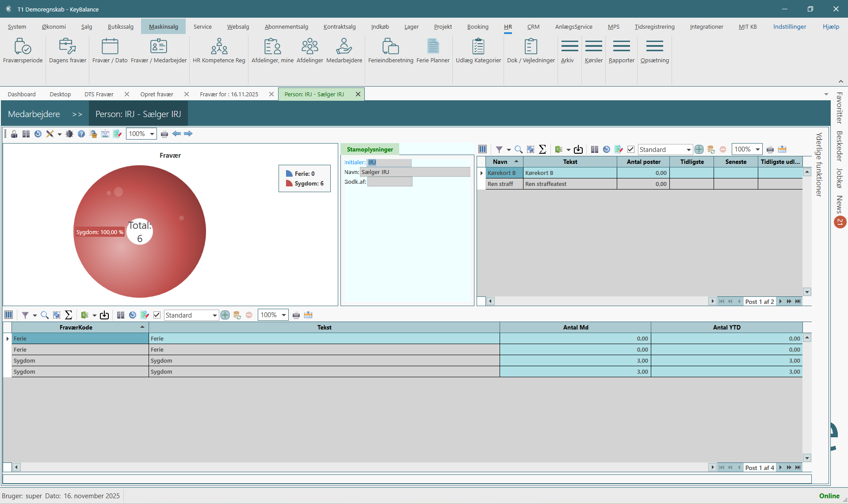Open Ferieindberetning from the ribbon
This screenshot has width=848, height=504.
(x=390, y=51)
